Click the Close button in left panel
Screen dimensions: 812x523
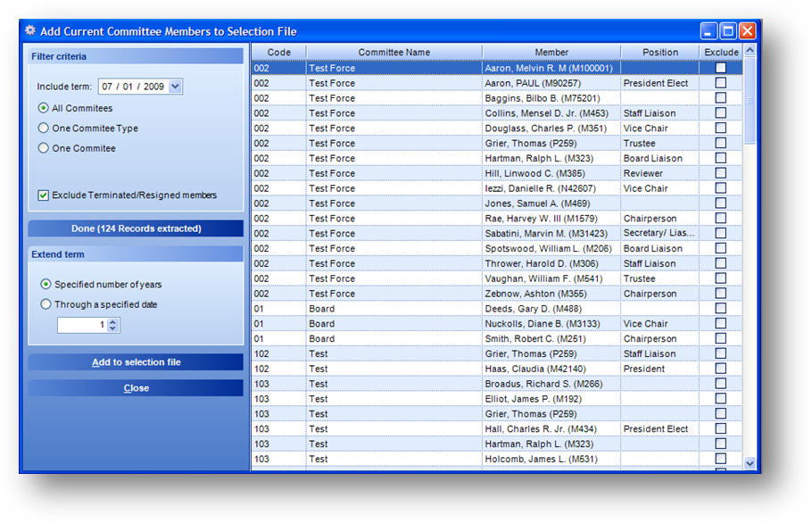pyautogui.click(x=136, y=388)
